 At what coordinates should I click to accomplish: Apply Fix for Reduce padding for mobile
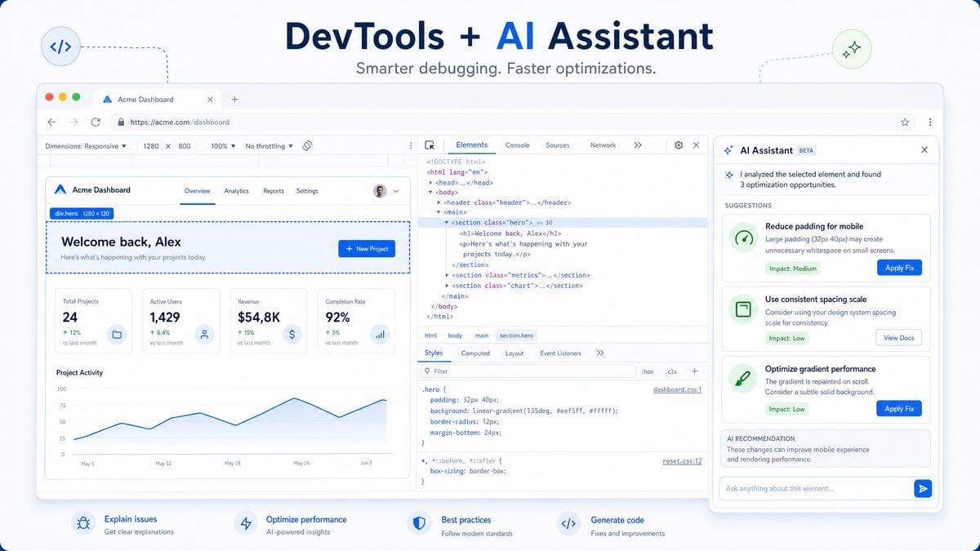tap(899, 268)
